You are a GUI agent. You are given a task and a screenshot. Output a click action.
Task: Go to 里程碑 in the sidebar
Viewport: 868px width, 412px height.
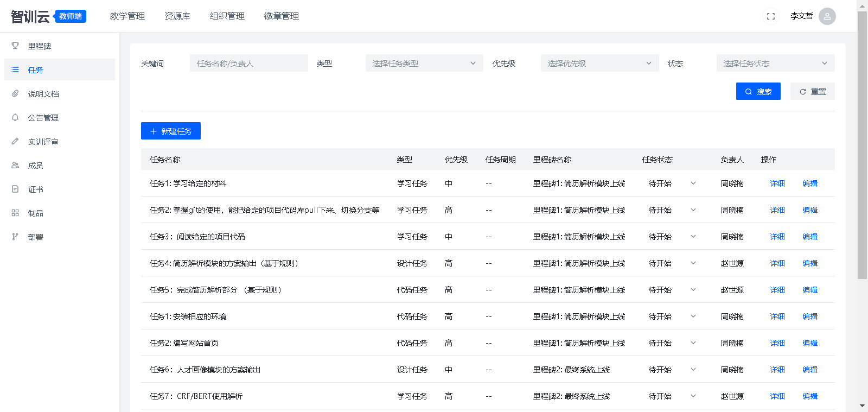coord(60,46)
